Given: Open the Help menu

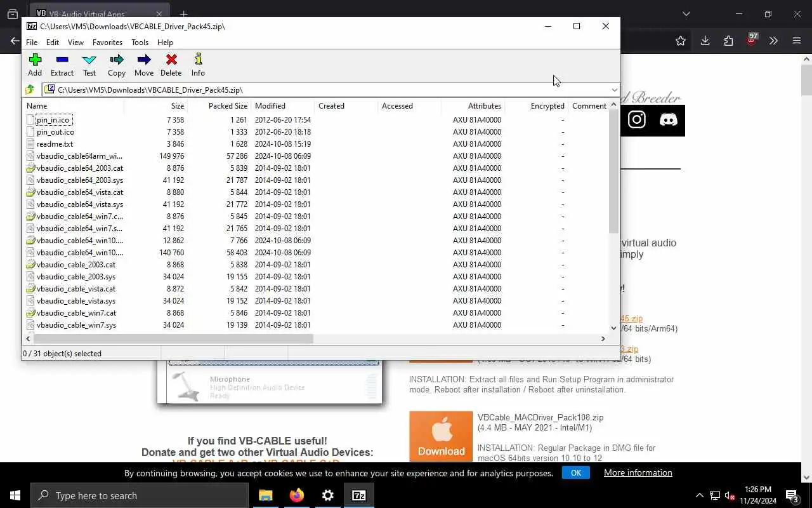Looking at the screenshot, I should [x=165, y=42].
